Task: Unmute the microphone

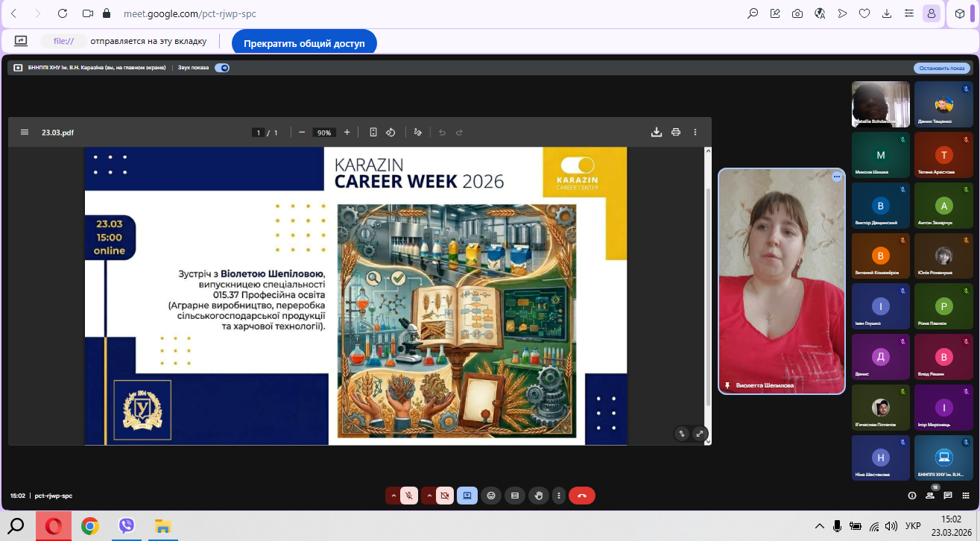Action: pos(409,496)
